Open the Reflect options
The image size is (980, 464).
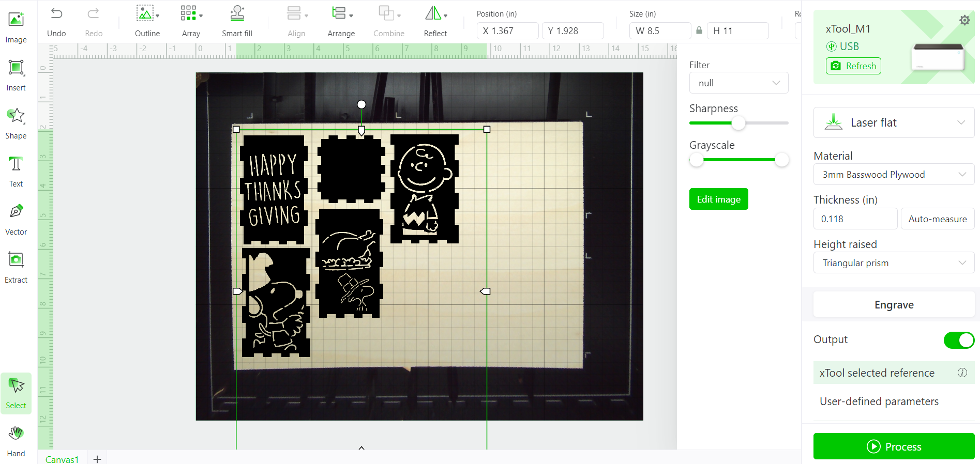coord(435,22)
